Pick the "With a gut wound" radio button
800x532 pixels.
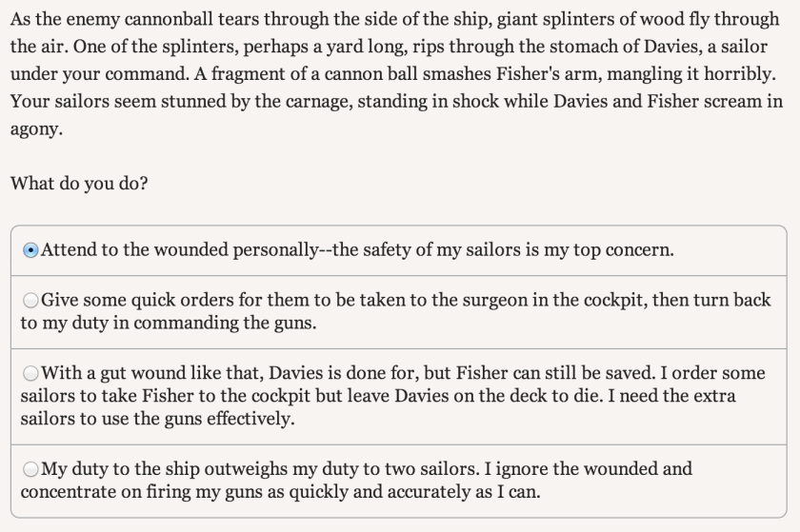coord(30,372)
